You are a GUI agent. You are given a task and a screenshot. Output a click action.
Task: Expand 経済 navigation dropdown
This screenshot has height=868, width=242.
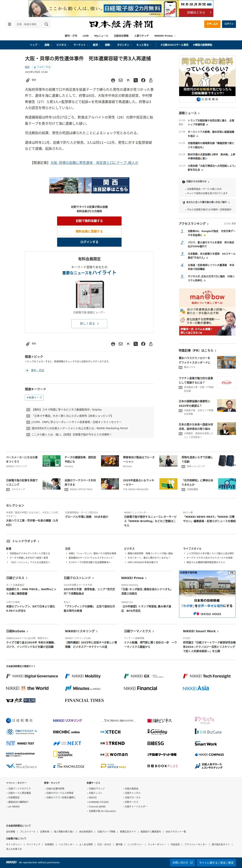point(97,45)
